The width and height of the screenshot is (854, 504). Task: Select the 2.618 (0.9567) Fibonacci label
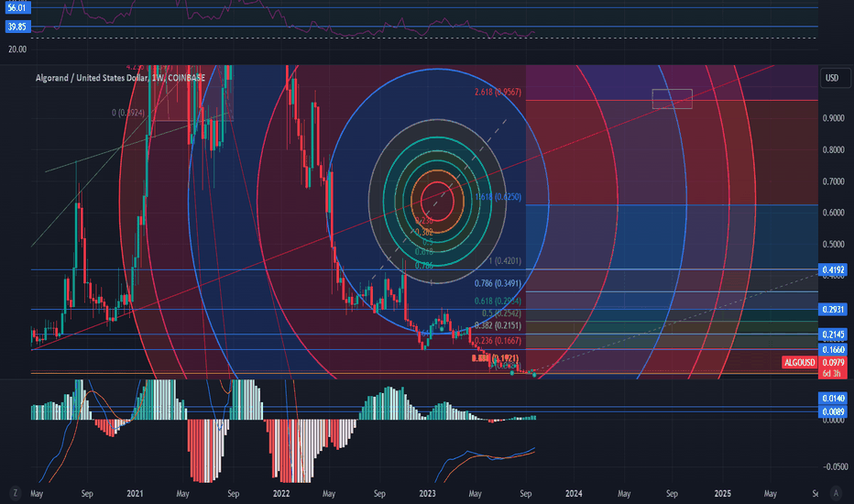pos(498,92)
